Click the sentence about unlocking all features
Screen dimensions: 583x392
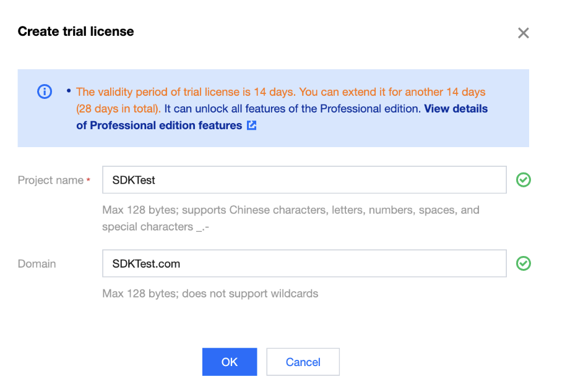(x=292, y=109)
